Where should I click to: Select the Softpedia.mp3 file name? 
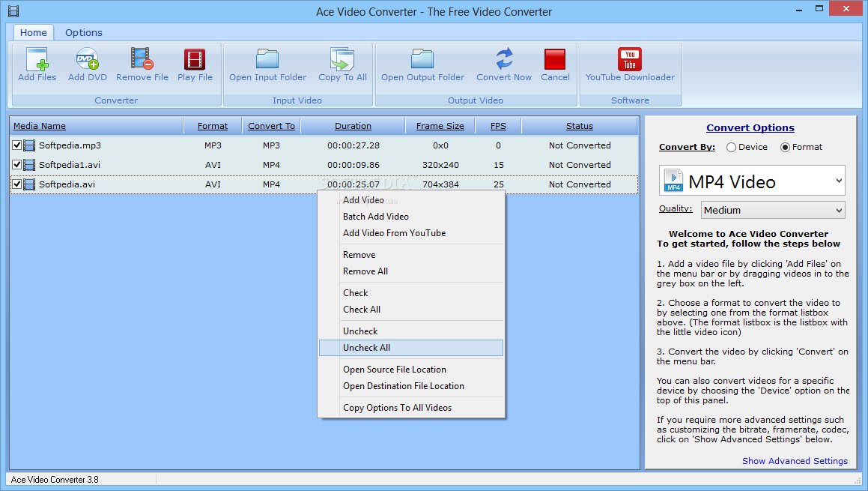pyautogui.click(x=70, y=145)
